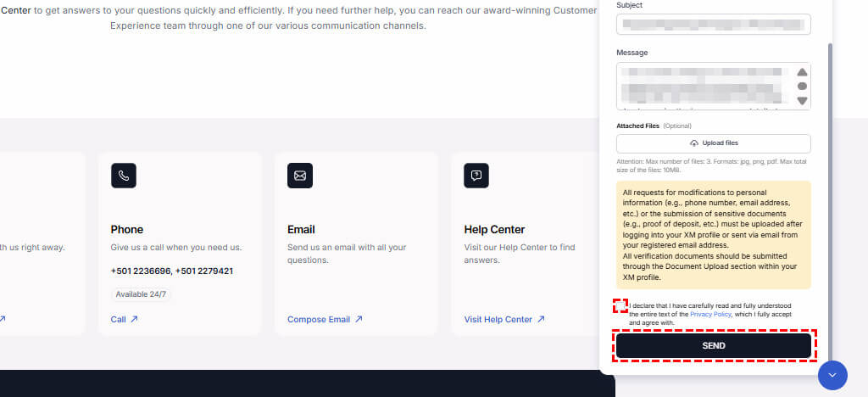Screen dimensions: 868x397
Task: Click the Help Center card heading
Action: click(x=494, y=229)
